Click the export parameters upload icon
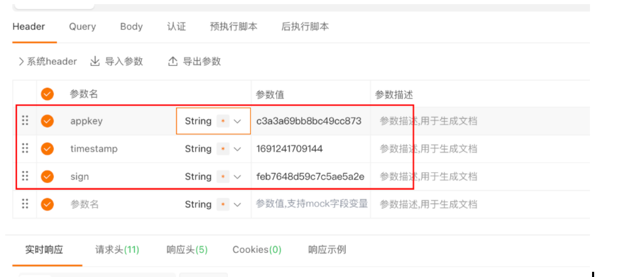Image resolution: width=644 pixels, height=277 pixels. [x=173, y=61]
